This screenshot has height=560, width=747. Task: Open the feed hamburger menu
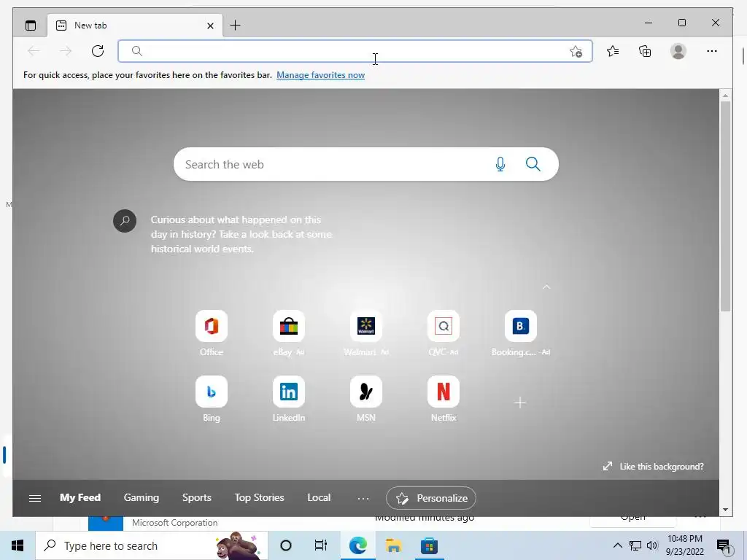35,498
